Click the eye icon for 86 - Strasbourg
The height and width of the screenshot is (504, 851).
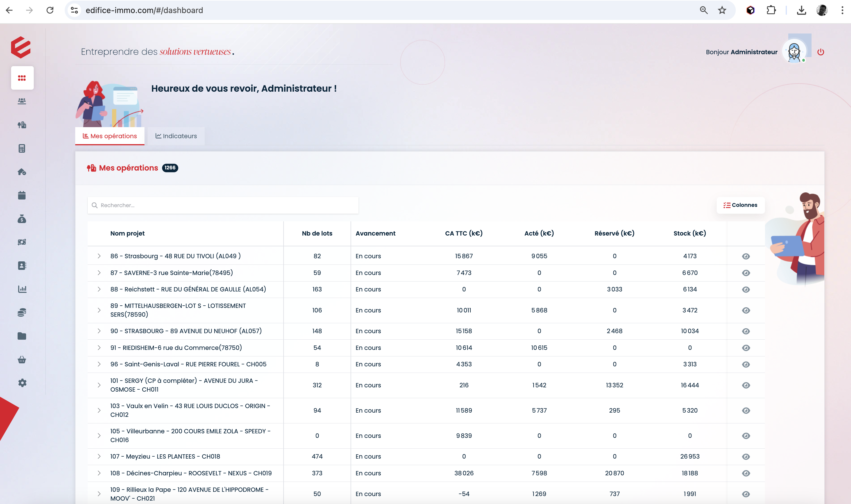click(746, 257)
